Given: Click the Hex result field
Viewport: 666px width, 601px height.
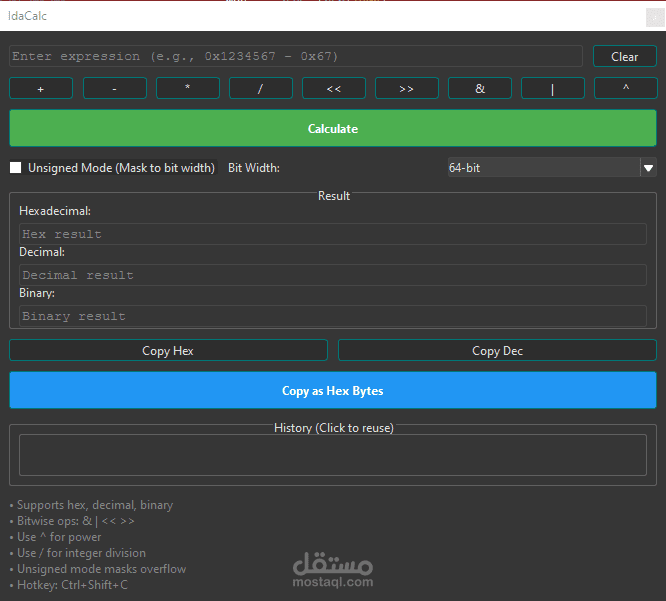Looking at the screenshot, I should (x=333, y=234).
